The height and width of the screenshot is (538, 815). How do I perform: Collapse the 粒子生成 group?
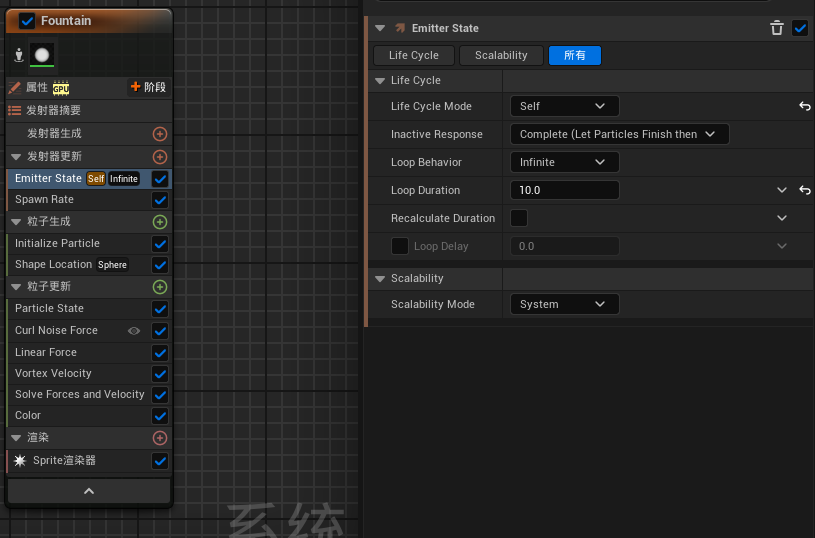click(16, 222)
